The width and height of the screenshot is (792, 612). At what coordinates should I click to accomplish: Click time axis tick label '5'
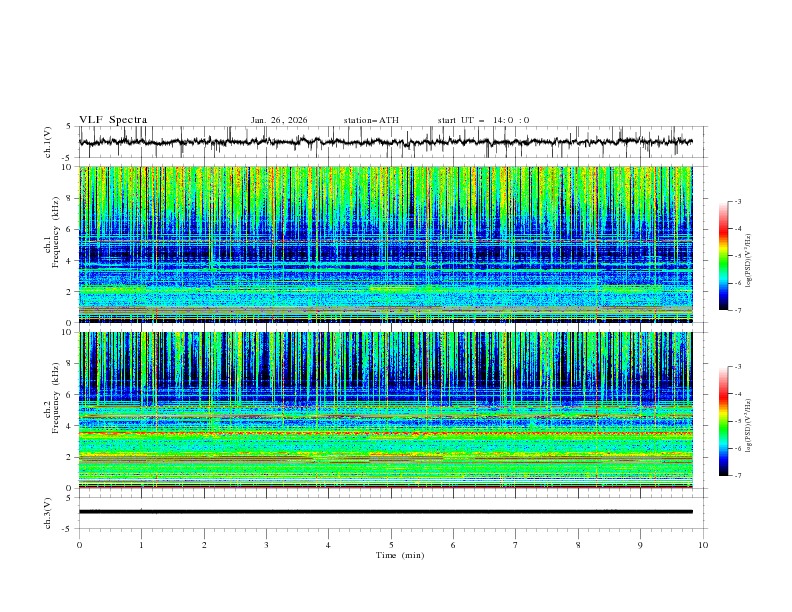(x=391, y=545)
